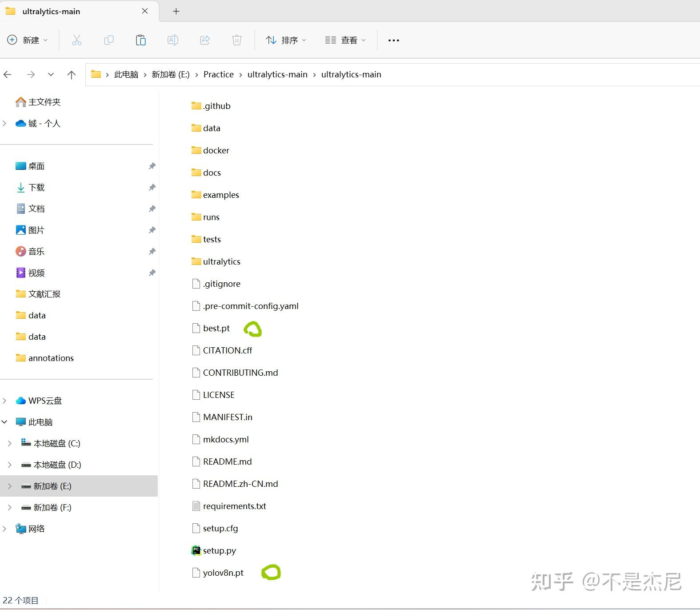Click first ultralytics-main breadcrumb segment

click(x=277, y=75)
